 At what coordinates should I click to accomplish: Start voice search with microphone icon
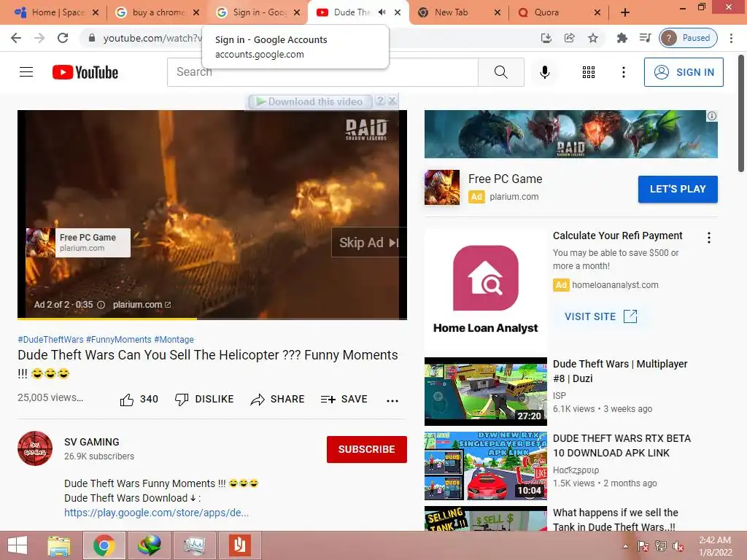click(x=544, y=72)
